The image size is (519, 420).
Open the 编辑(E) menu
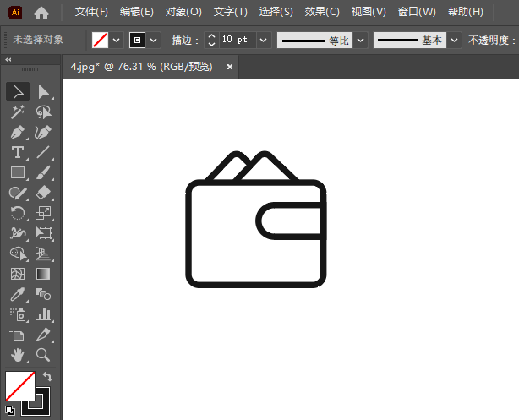coord(137,12)
